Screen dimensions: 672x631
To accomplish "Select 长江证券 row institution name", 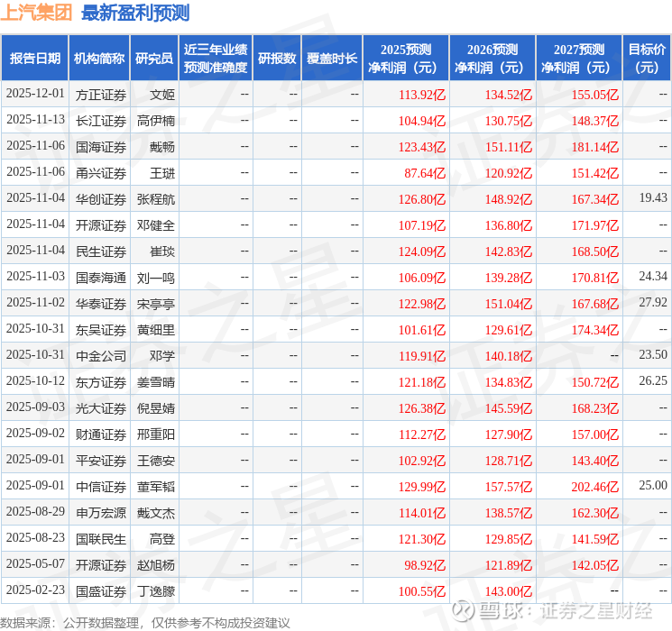I will pyautogui.click(x=101, y=121).
